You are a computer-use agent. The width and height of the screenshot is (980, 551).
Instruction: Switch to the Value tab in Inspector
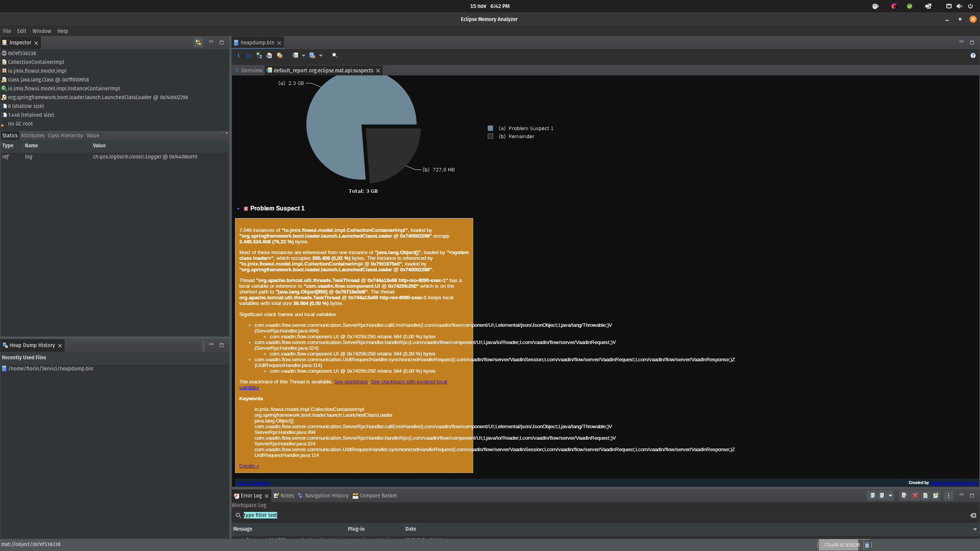93,135
